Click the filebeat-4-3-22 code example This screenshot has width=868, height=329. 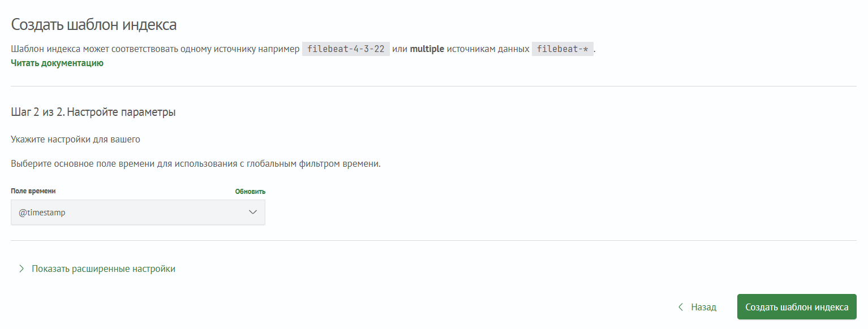346,49
